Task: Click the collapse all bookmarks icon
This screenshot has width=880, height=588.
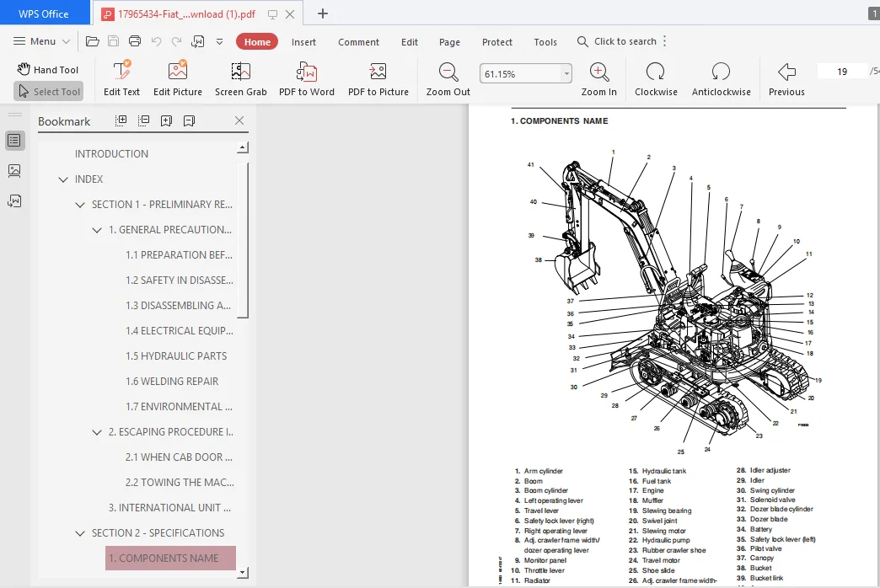Action: coord(143,120)
